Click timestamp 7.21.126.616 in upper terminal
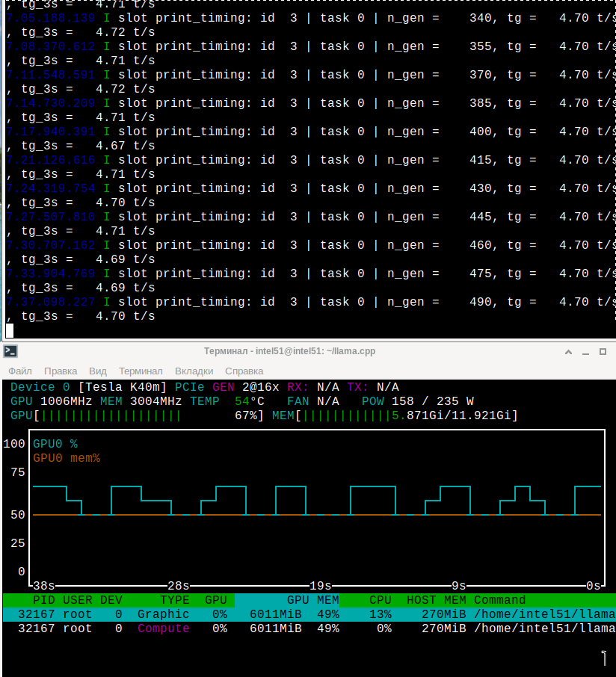The image size is (616, 677). 51,160
